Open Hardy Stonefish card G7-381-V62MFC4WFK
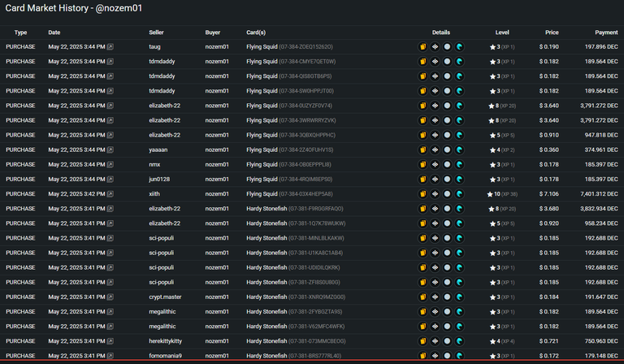The image size is (624, 364). 295,327
